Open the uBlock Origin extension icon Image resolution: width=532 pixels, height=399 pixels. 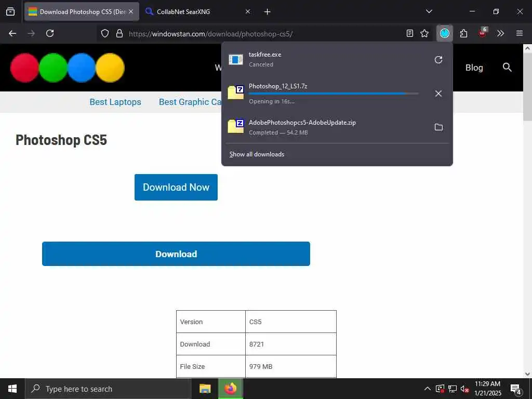[483, 33]
